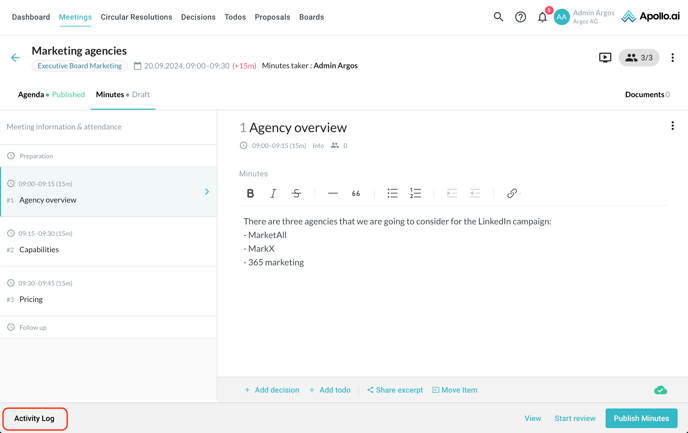Apply italic formatting in the minutes editor
688x433 pixels.
tap(273, 193)
